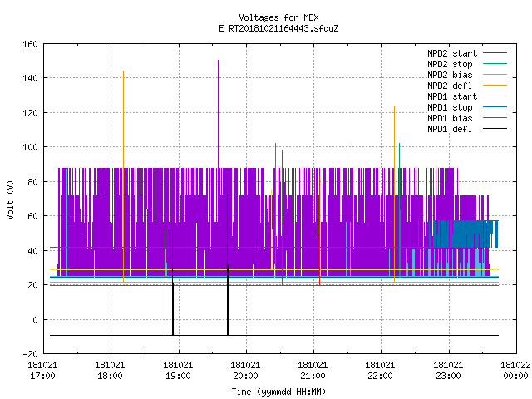532x399 pixels.
Task: Select the NPD1 defl legend label
Action: (x=450, y=130)
